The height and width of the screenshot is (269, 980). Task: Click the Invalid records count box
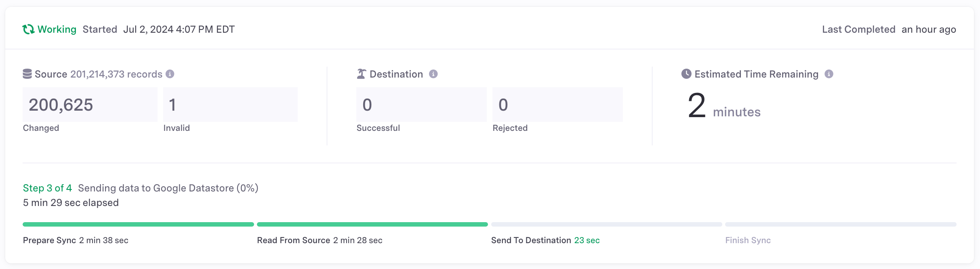[x=230, y=105]
